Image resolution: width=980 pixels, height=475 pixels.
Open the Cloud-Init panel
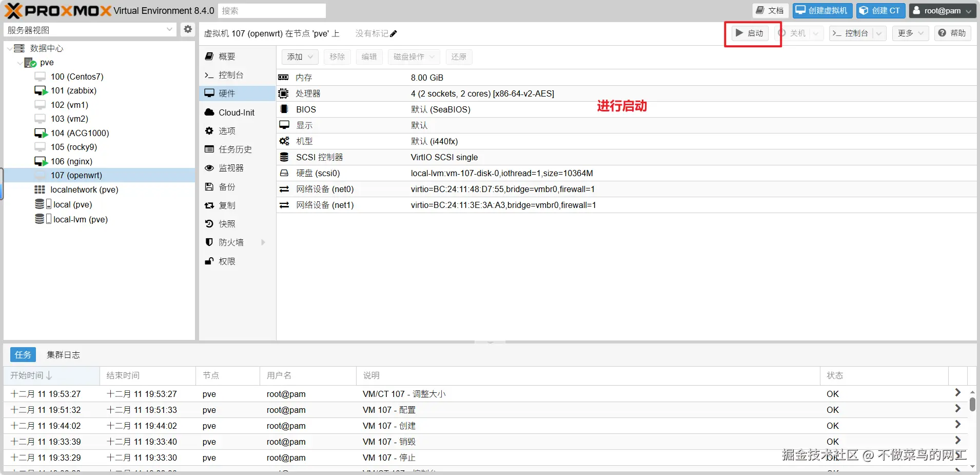[236, 112]
